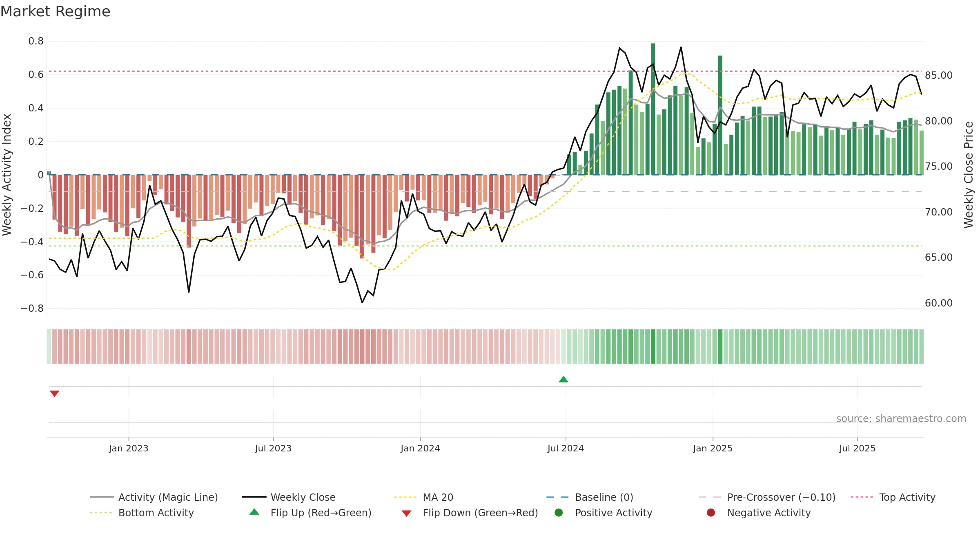980x551 pixels.
Task: Toggle Flip Up (Red→Green) legend entry
Action: pyautogui.click(x=310, y=513)
